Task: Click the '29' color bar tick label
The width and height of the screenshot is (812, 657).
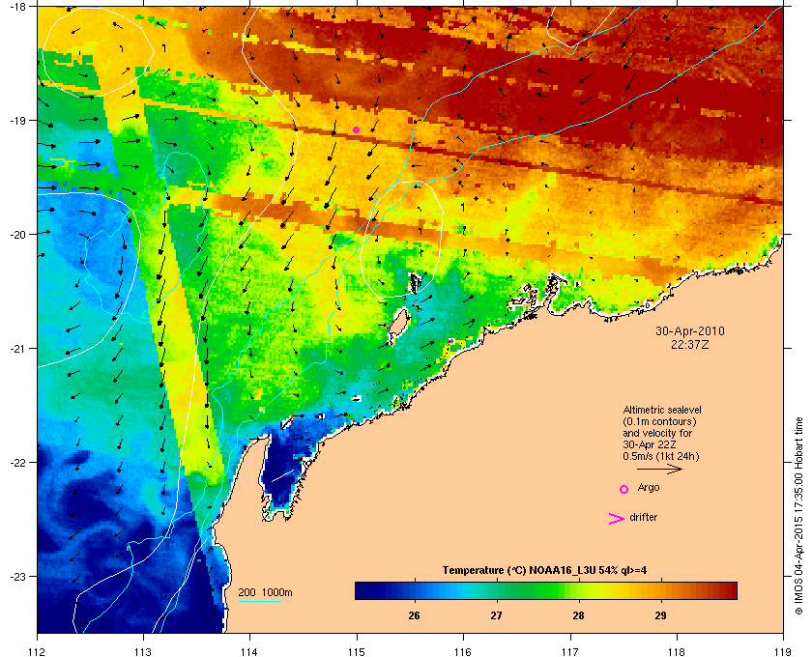Action: (660, 615)
